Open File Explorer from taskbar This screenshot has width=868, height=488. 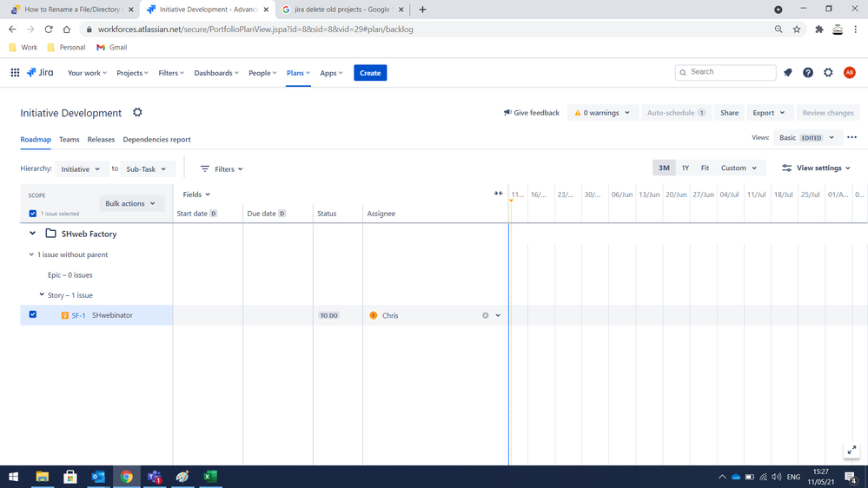click(x=42, y=477)
